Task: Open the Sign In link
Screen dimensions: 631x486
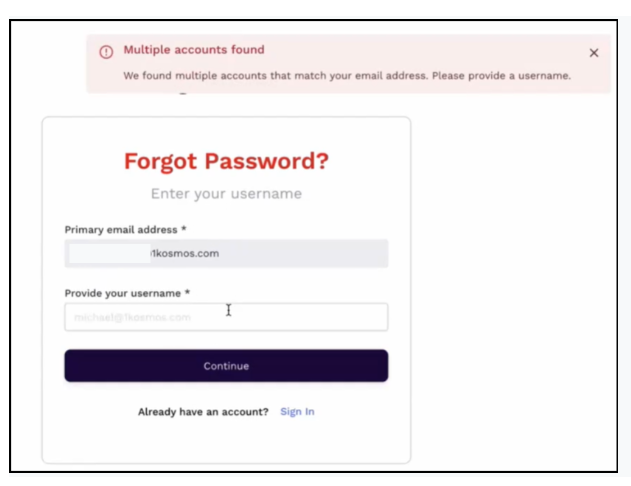Action: 297,412
